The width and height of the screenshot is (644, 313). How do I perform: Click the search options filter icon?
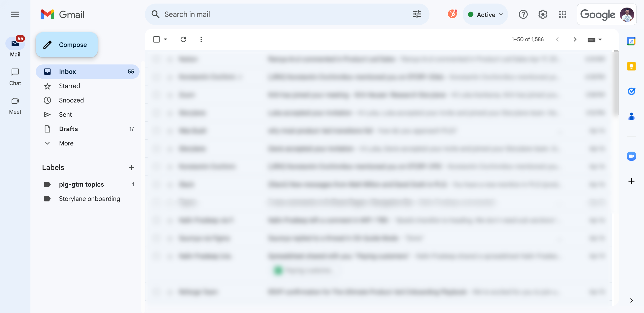[x=417, y=14]
